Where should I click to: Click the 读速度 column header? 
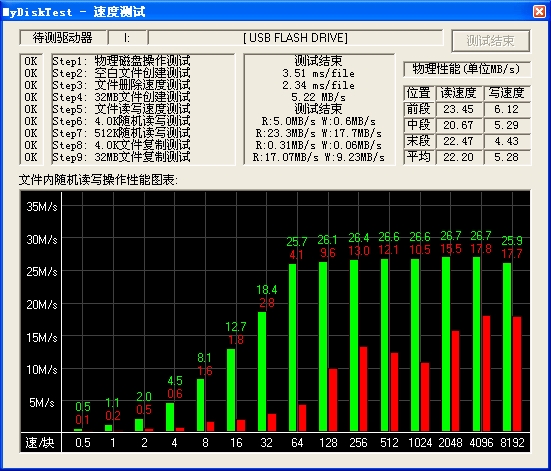pos(458,93)
